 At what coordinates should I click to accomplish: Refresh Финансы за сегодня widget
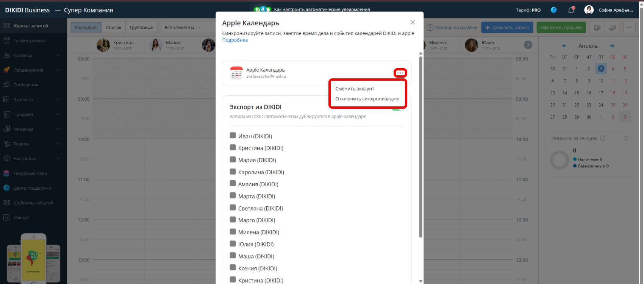626,139
